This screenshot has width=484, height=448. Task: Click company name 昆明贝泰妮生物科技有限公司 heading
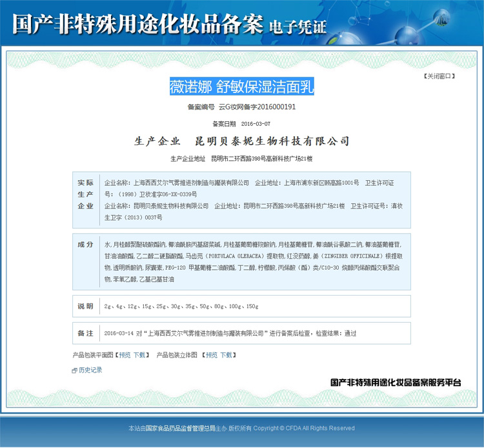tap(272, 141)
